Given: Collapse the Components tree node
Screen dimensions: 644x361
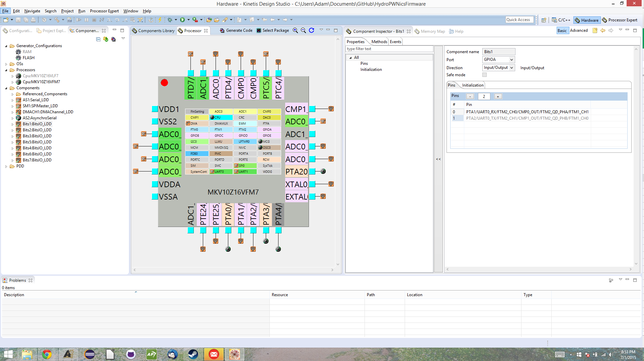Looking at the screenshot, I should pyautogui.click(x=6, y=88).
